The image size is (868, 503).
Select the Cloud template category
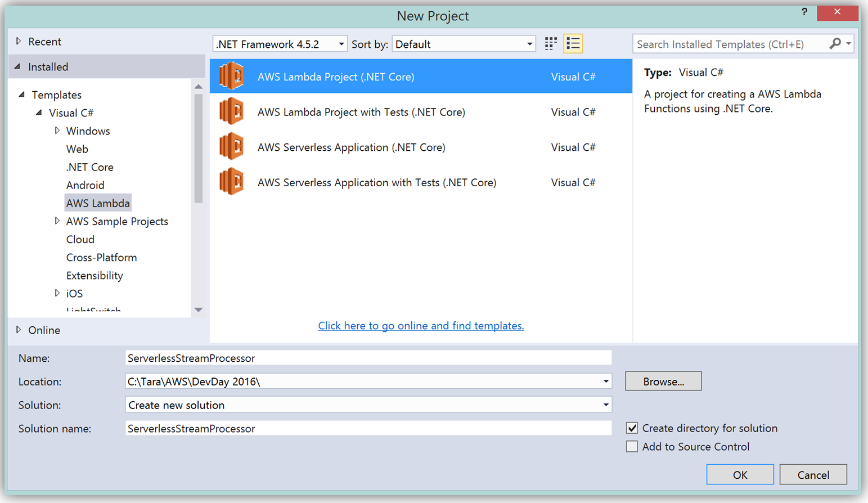(80, 239)
